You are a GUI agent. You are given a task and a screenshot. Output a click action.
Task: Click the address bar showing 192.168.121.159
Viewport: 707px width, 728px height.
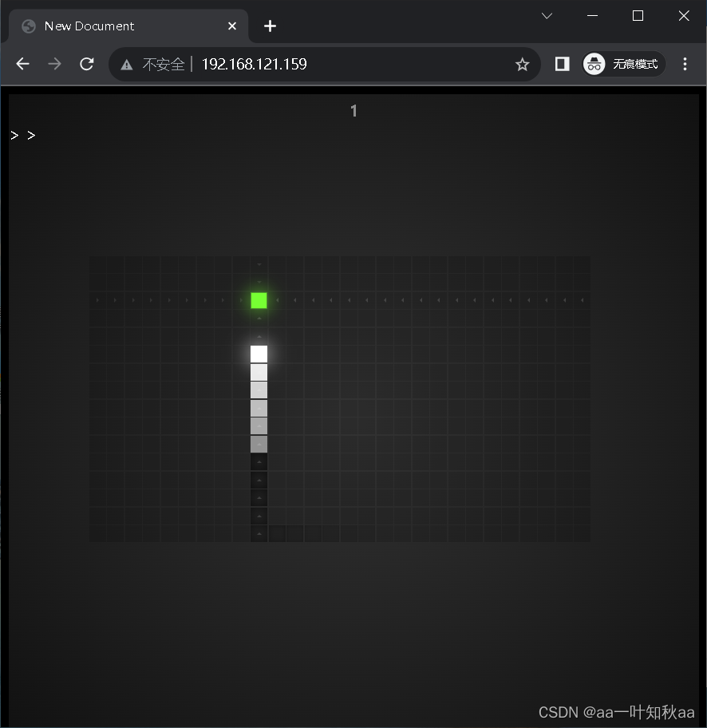[x=324, y=64]
